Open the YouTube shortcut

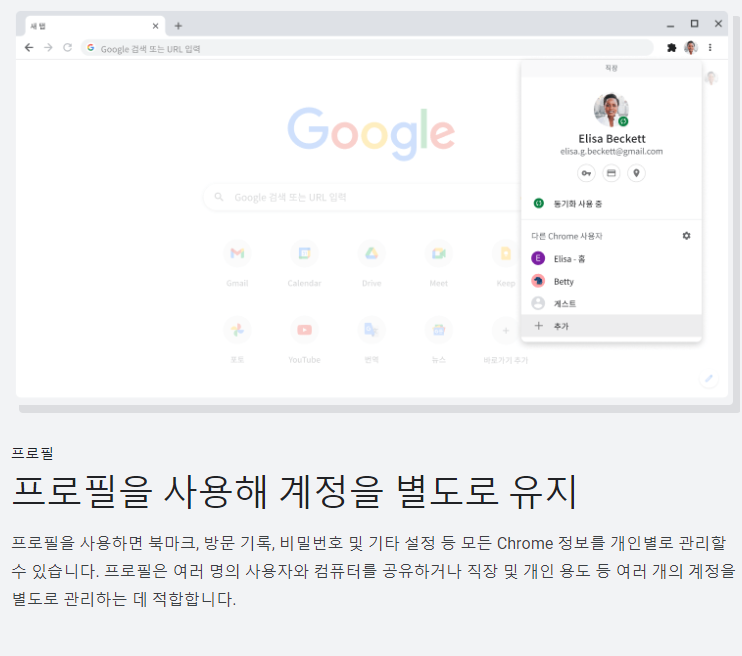pos(304,340)
